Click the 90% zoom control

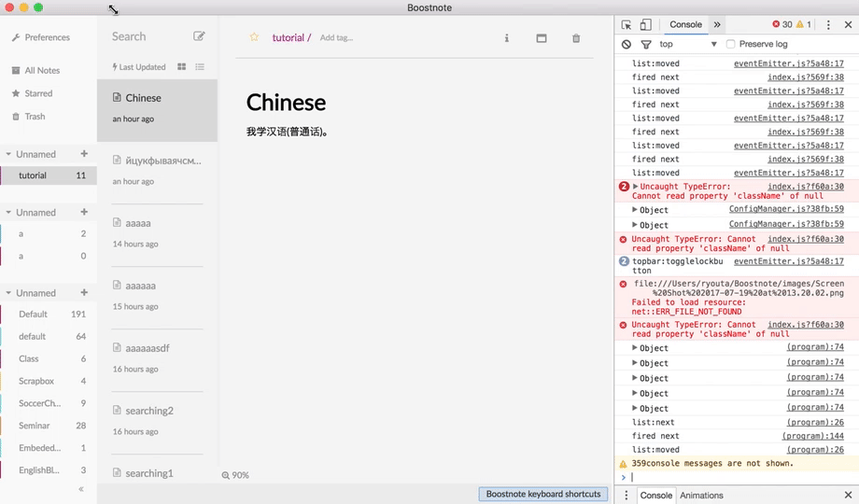click(x=235, y=475)
